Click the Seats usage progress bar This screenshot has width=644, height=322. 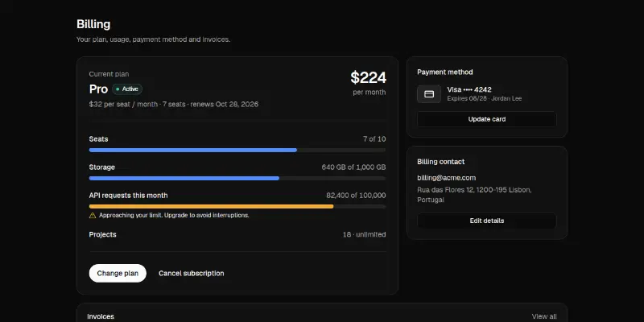[237, 151]
